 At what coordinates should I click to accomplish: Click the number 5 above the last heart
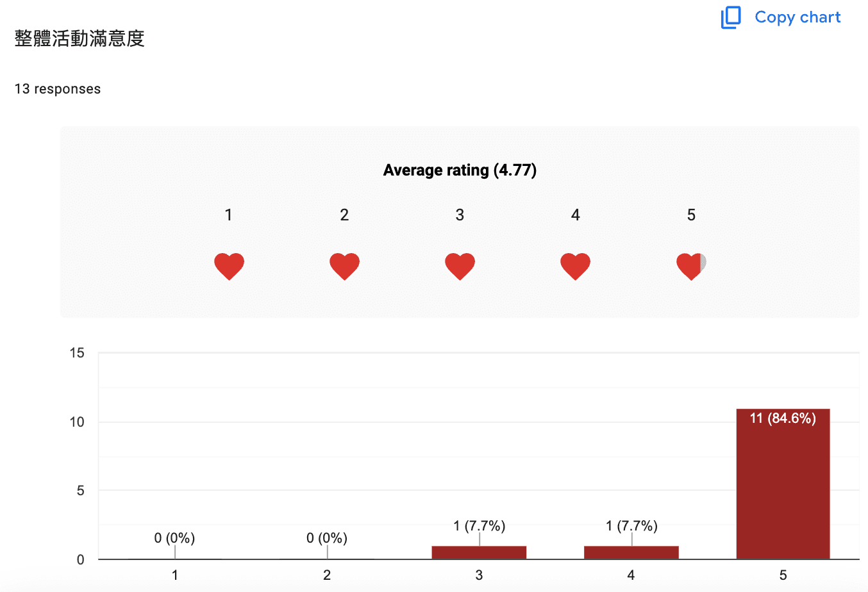pos(691,215)
